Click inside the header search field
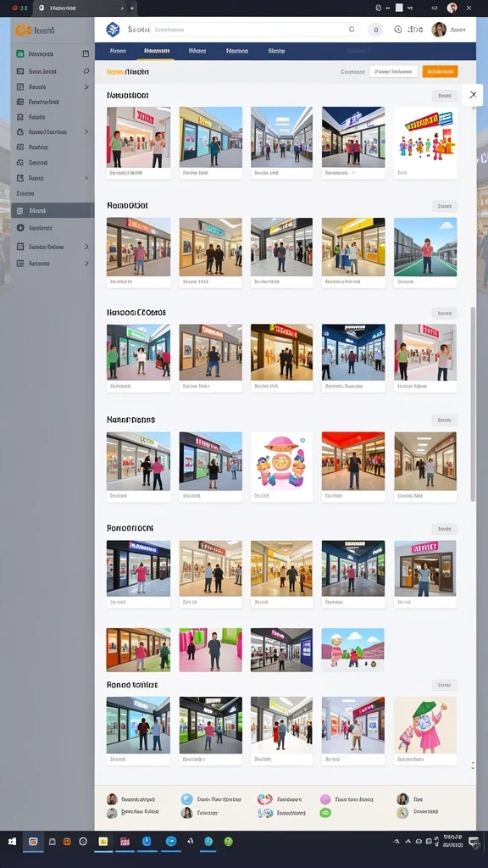Image resolution: width=488 pixels, height=868 pixels. 254,30
